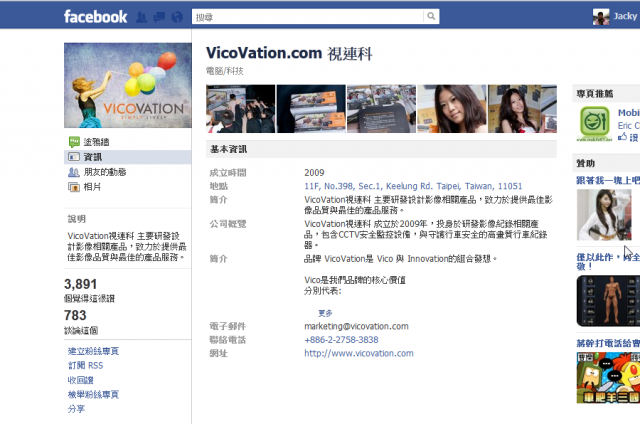Screen dimensions: 640x424
Task: Click the photos icon in sidebar
Action: pos(74,187)
